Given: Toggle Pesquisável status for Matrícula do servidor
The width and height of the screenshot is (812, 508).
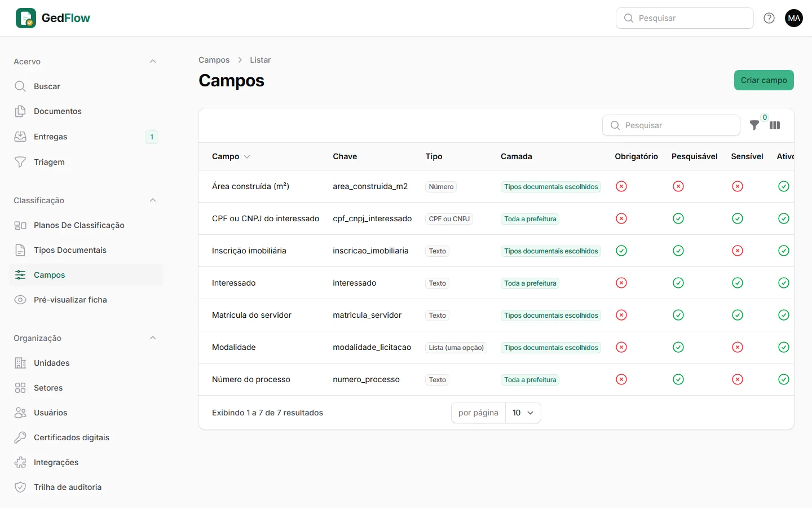Looking at the screenshot, I should coord(678,315).
